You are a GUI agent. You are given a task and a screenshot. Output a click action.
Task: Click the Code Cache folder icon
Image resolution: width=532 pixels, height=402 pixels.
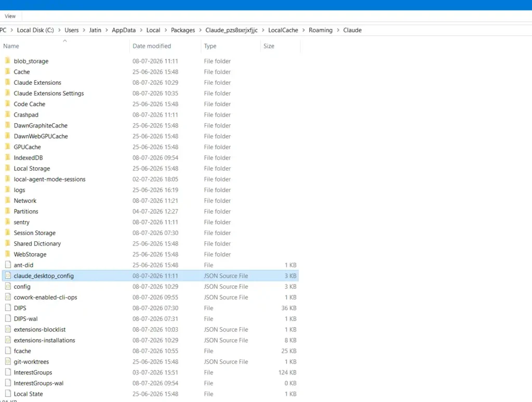(x=8, y=104)
